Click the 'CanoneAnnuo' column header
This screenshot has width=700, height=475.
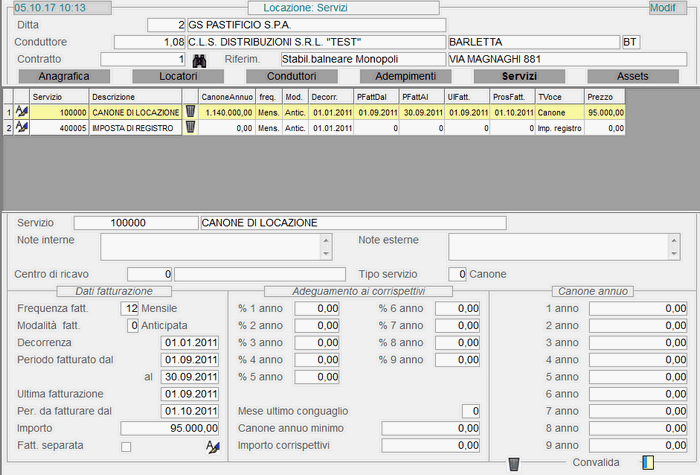pyautogui.click(x=227, y=97)
